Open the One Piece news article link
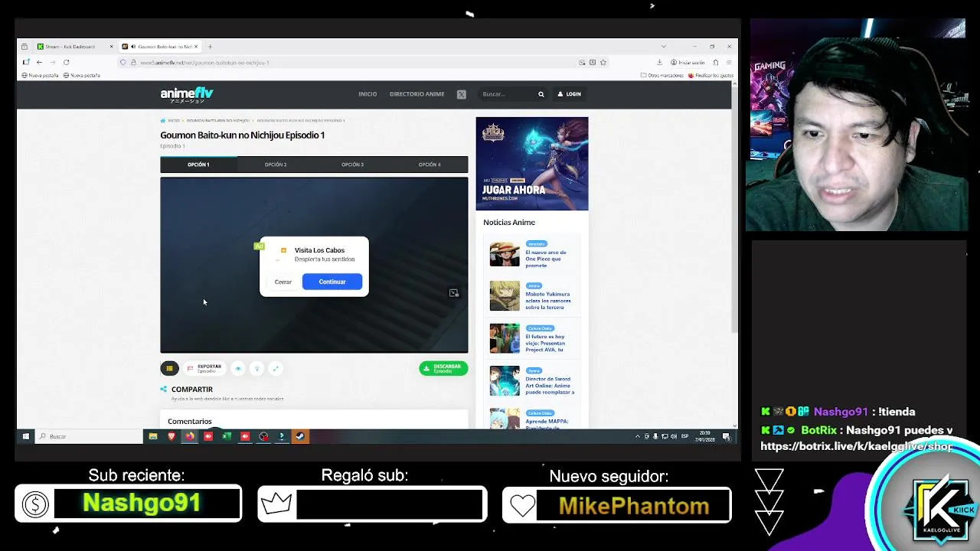 (546, 259)
